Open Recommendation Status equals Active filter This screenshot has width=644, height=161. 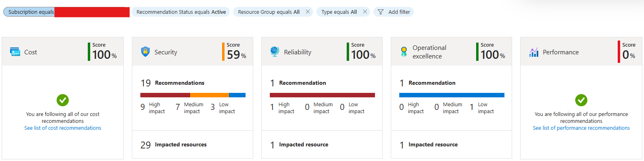click(181, 12)
